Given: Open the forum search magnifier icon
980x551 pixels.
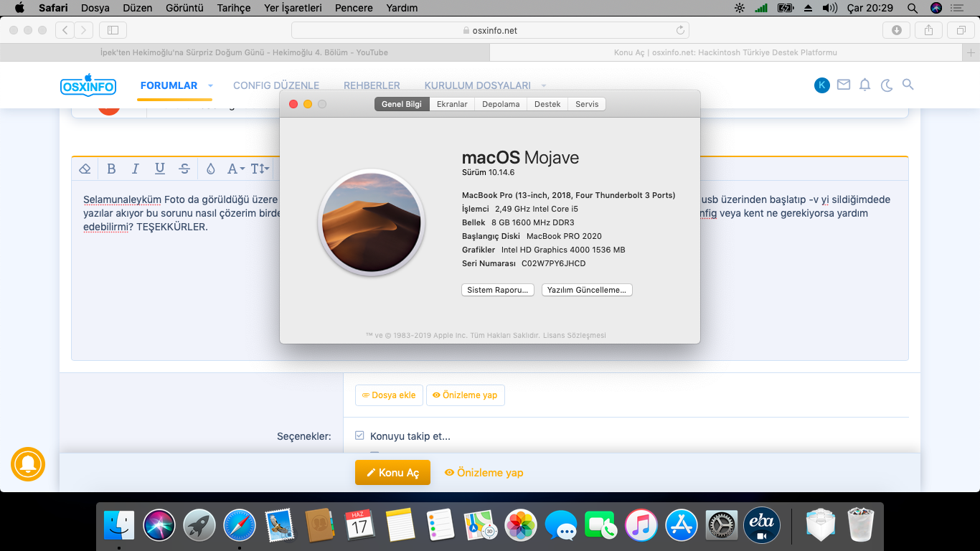Looking at the screenshot, I should [x=908, y=85].
